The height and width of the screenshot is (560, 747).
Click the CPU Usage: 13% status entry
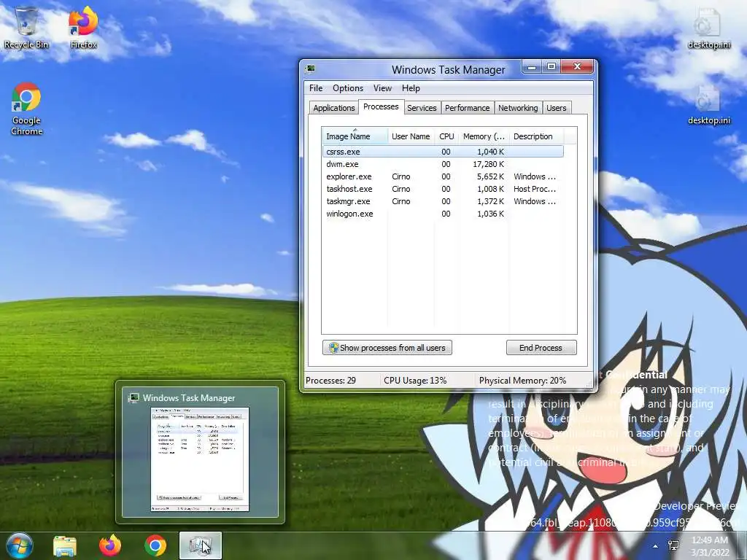pyautogui.click(x=415, y=381)
